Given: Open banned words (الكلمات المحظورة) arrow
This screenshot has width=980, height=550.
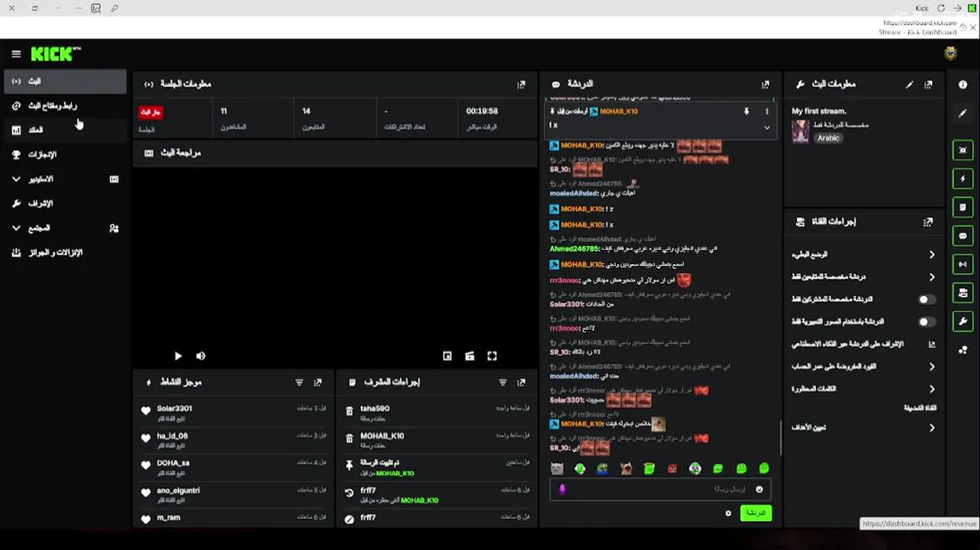Looking at the screenshot, I should 932,389.
